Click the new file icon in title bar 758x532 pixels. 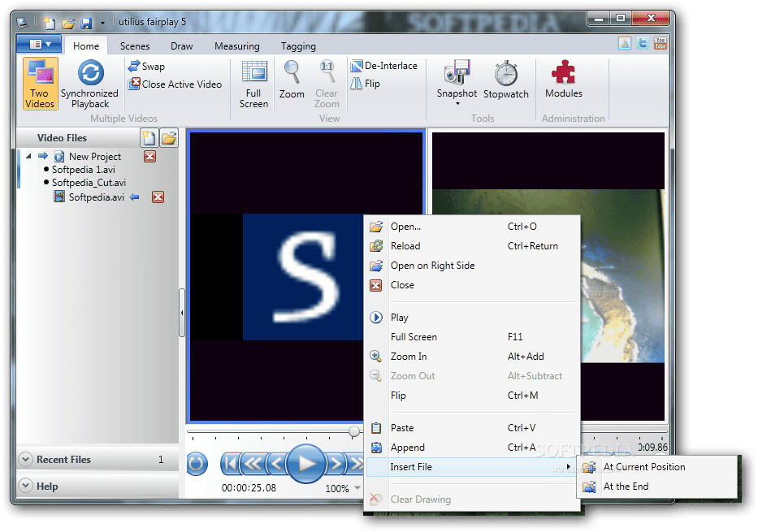tap(49, 23)
